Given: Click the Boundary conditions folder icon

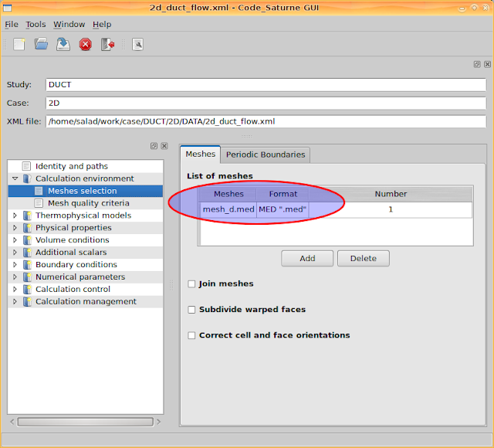Looking at the screenshot, I should tap(28, 264).
